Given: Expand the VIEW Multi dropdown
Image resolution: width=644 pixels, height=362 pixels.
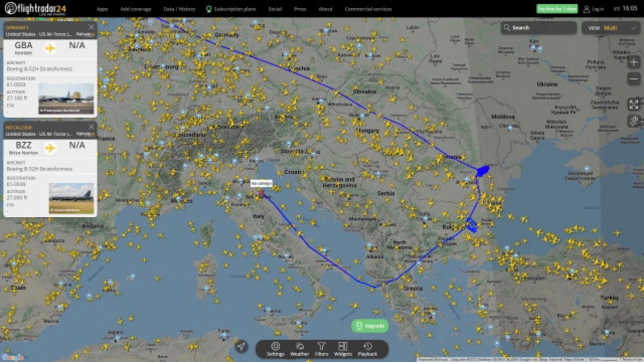Looking at the screenshot, I should tap(610, 28).
